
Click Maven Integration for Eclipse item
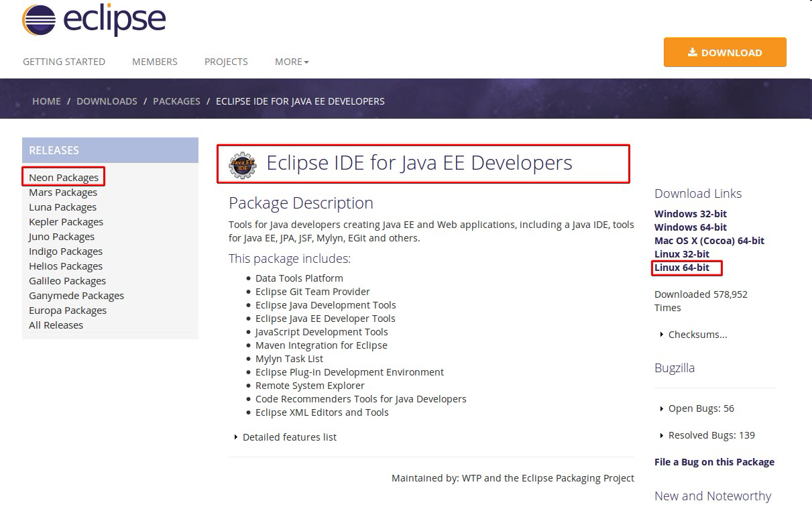pyautogui.click(x=322, y=345)
